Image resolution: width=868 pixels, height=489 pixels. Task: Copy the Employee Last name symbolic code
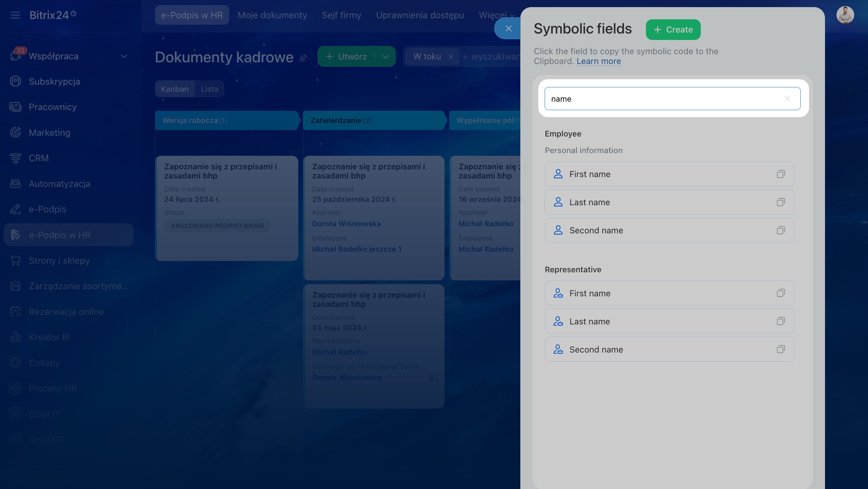coord(781,202)
